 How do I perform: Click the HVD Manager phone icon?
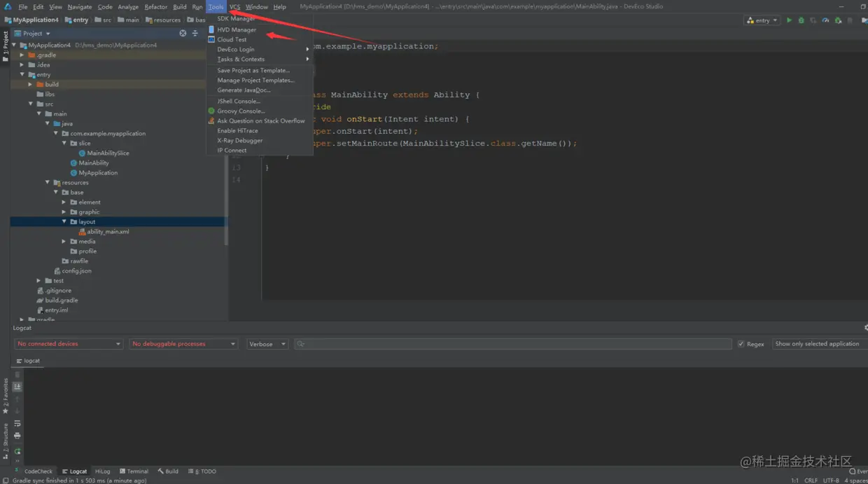pos(211,29)
